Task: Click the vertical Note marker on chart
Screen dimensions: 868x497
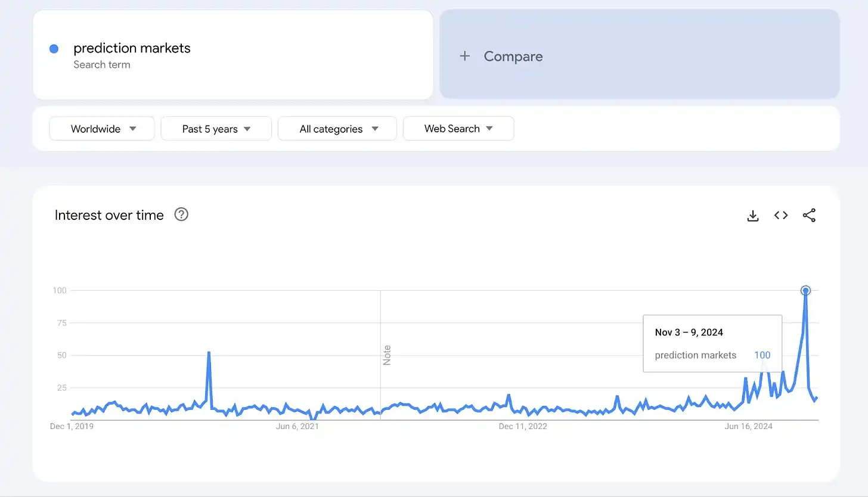Action: pyautogui.click(x=387, y=355)
